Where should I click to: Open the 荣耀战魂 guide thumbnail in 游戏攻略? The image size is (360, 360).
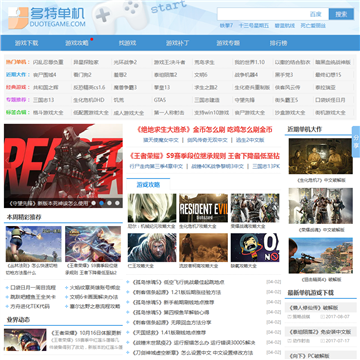pyautogui.click(x=255, y=208)
